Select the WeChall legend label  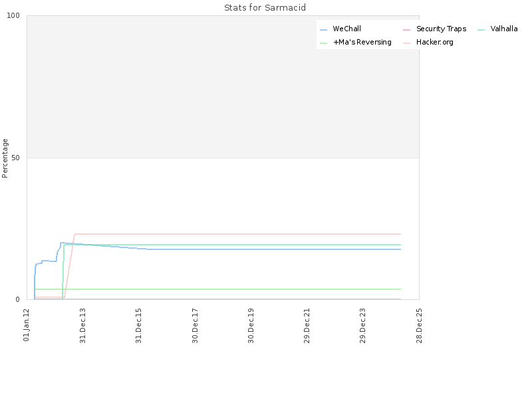(346, 29)
